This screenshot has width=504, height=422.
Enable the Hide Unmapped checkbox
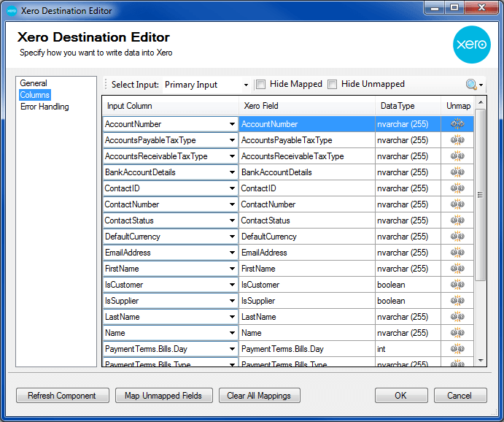332,85
